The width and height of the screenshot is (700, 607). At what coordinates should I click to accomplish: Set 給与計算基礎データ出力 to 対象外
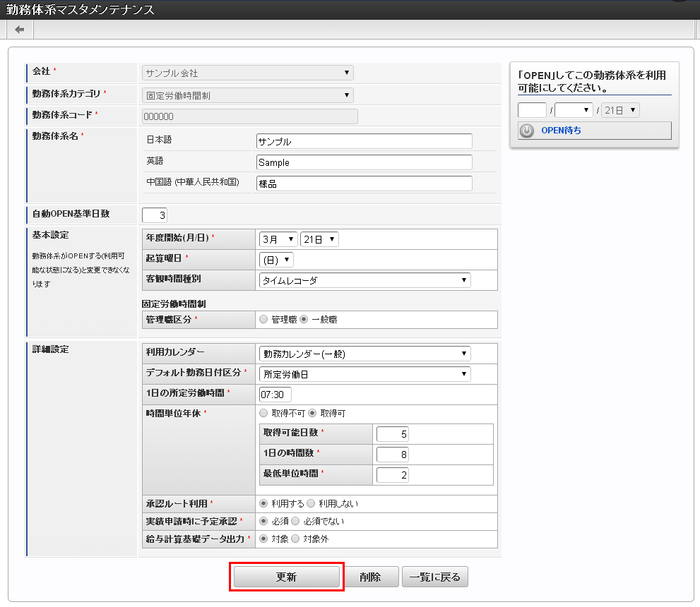[x=296, y=539]
